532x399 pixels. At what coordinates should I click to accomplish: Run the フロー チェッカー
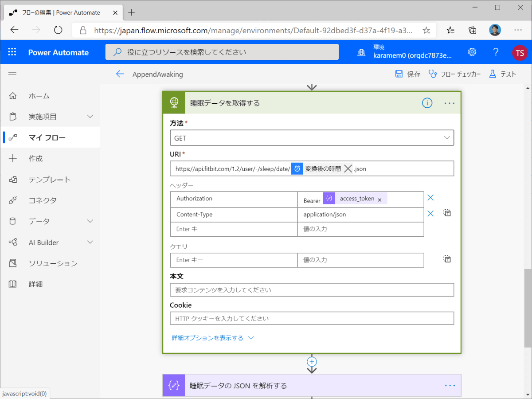point(455,74)
